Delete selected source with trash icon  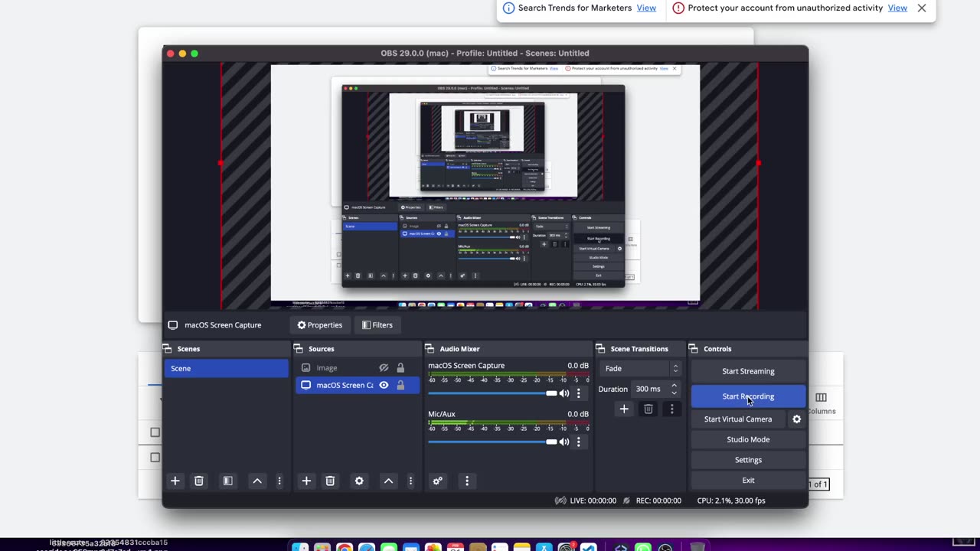(x=330, y=481)
